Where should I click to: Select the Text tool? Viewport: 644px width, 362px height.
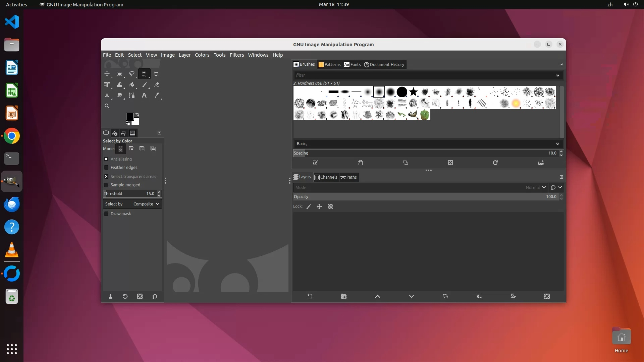click(144, 96)
